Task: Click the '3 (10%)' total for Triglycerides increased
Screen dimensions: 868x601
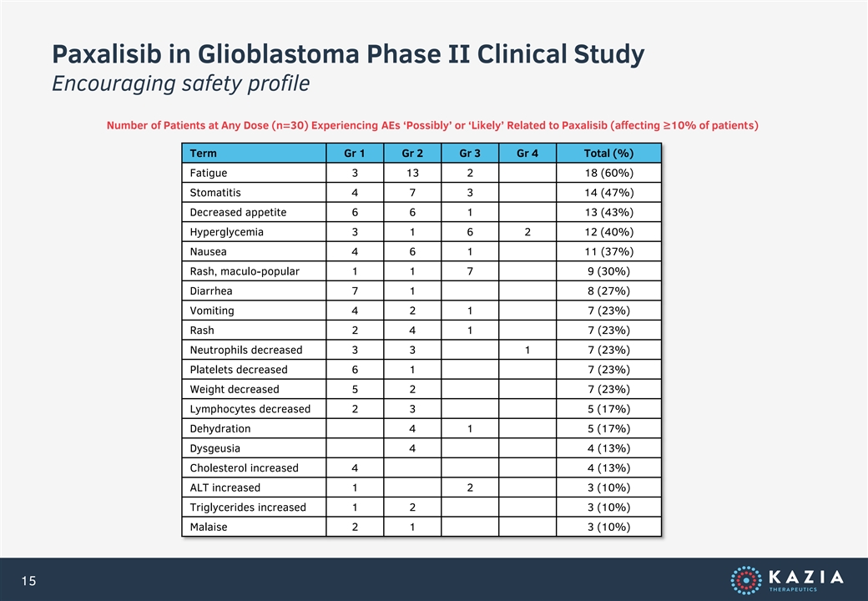Action: [609, 507]
